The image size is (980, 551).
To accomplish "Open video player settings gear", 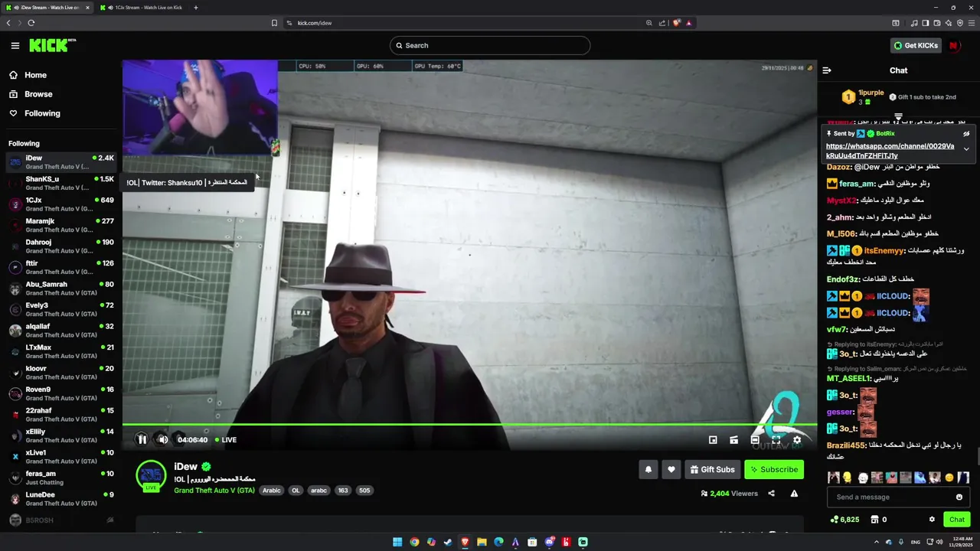I will click(797, 439).
